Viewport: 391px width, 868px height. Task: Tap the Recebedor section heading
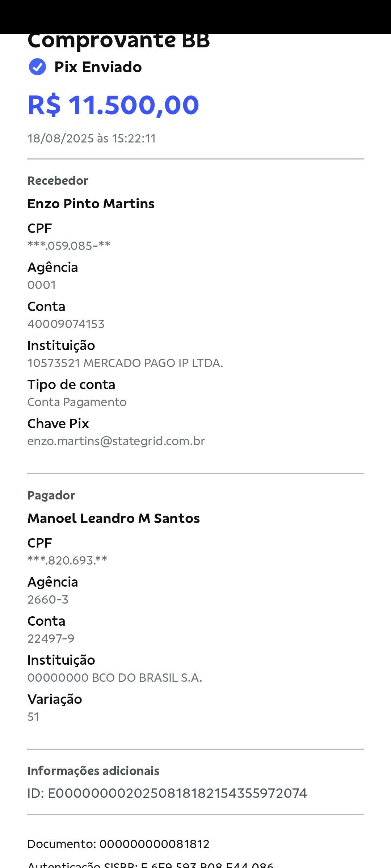point(58,181)
